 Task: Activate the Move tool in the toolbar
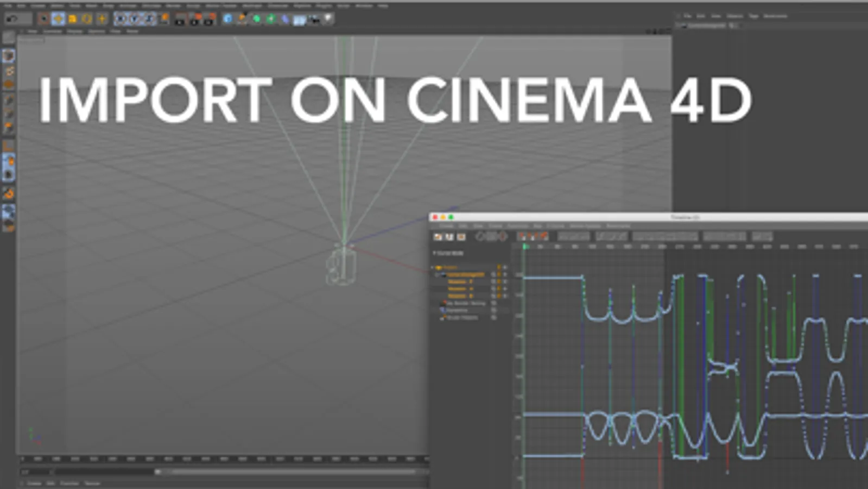(58, 19)
